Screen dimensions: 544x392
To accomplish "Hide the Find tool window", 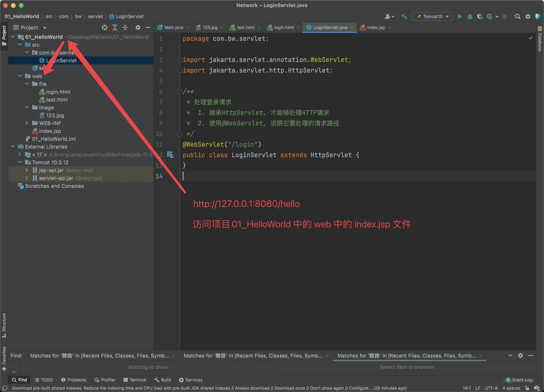I will pos(530,356).
